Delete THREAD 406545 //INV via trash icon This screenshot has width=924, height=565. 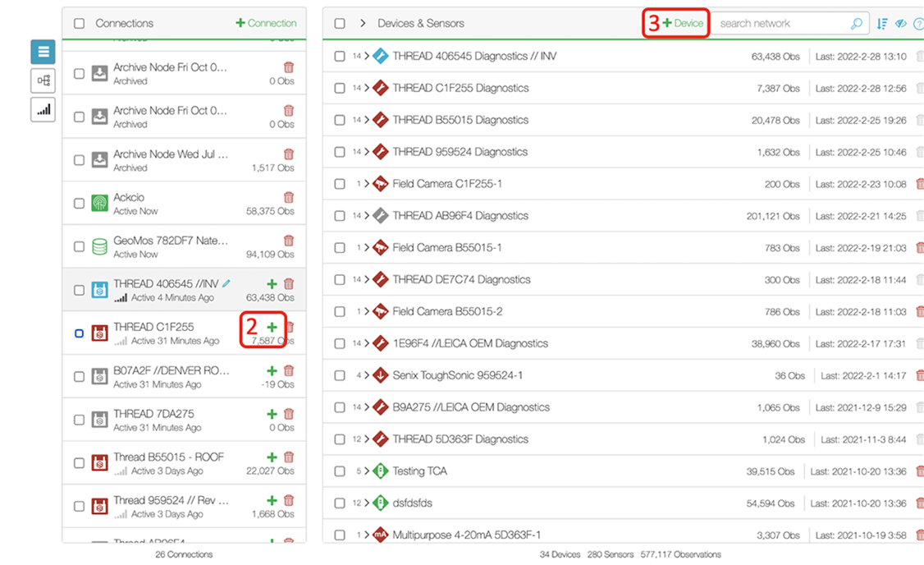coord(289,283)
